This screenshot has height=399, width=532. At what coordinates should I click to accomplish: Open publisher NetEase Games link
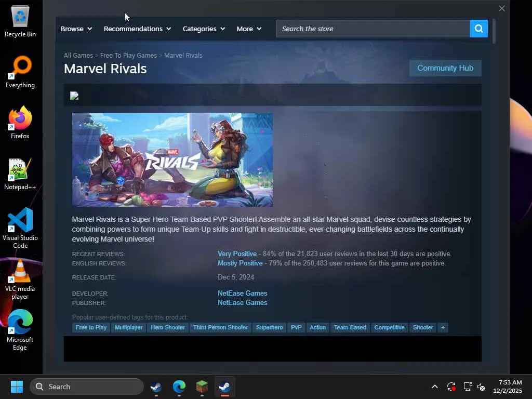243,303
